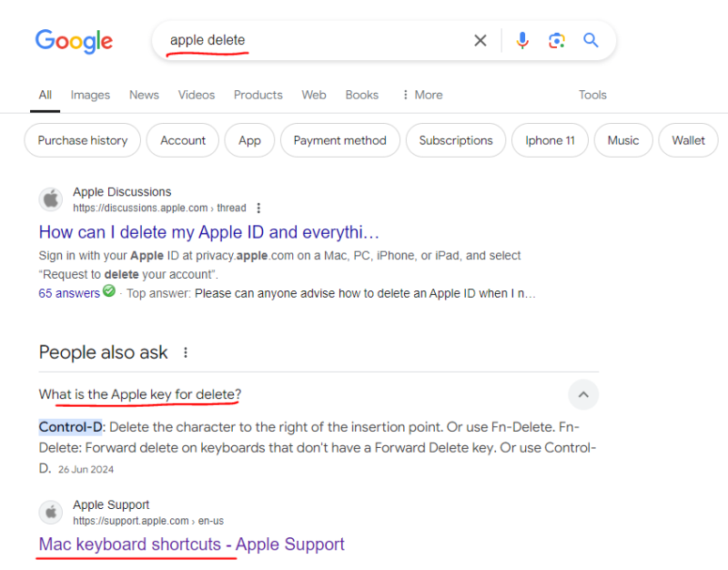Open Google logo homepage

[x=75, y=41]
